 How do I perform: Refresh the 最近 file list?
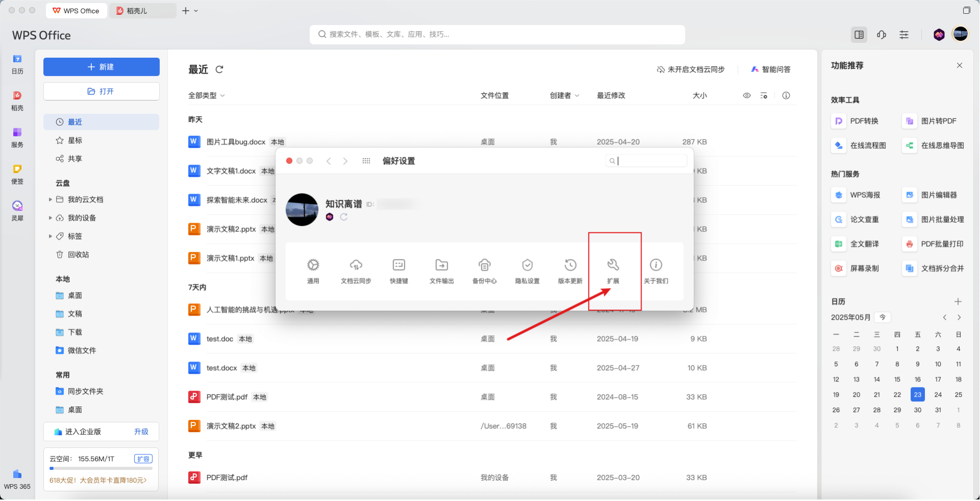[219, 69]
